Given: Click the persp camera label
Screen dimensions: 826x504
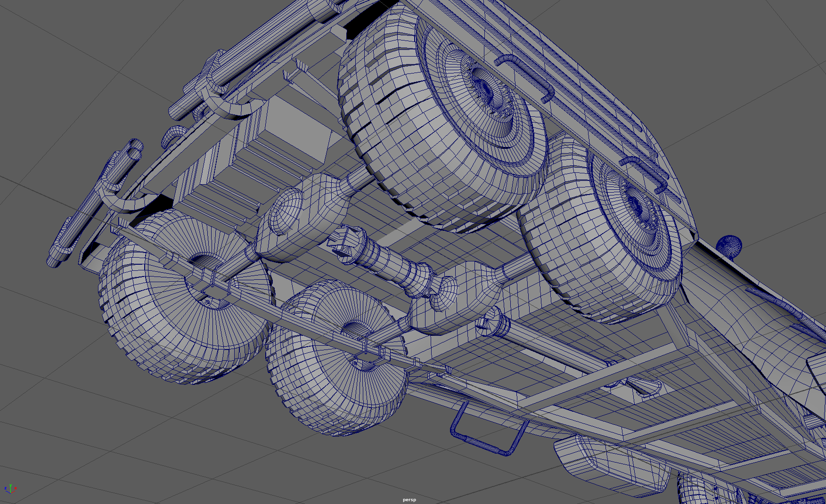Looking at the screenshot, I should click(x=409, y=500).
